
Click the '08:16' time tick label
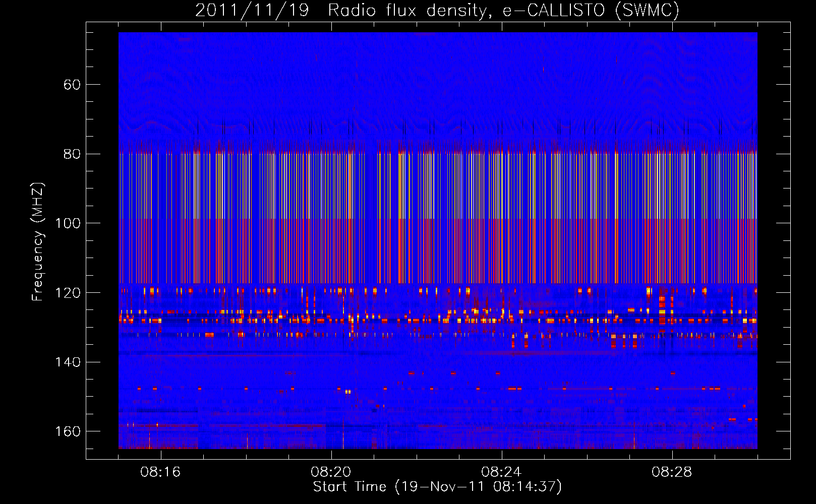tap(160, 472)
